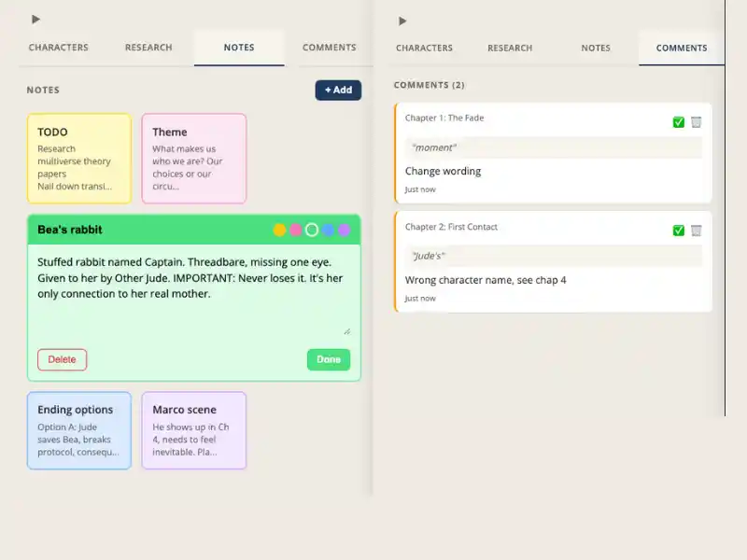
Task: Click Done to finish editing the note
Action: (x=329, y=359)
